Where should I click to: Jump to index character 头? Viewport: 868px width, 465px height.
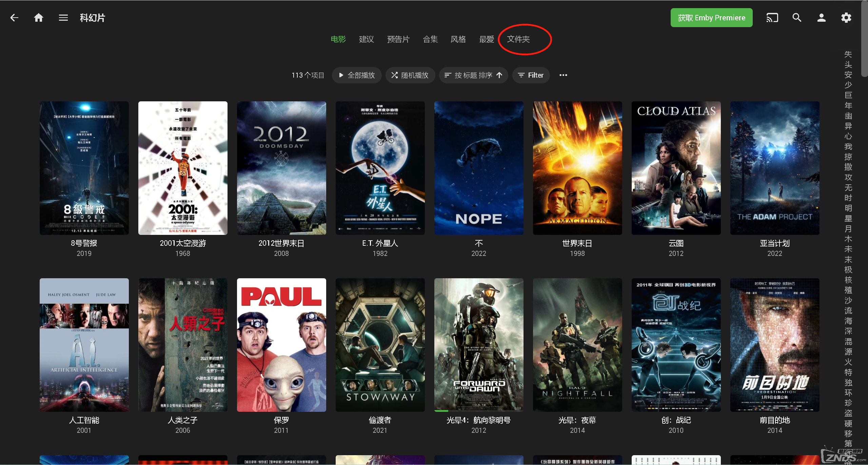(848, 64)
